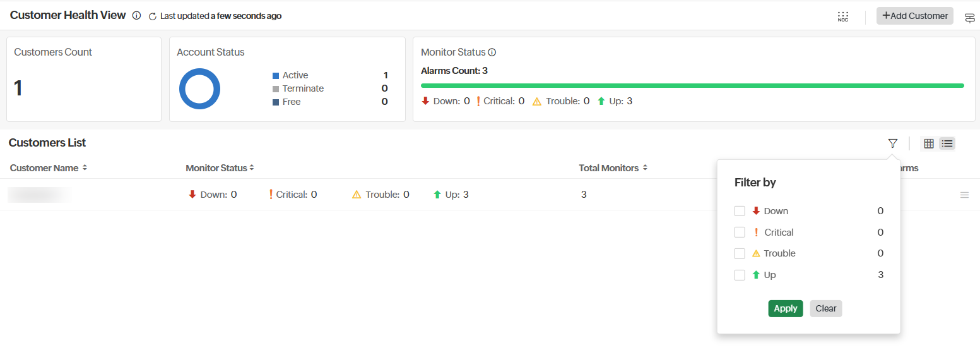This screenshot has width=980, height=357.
Task: Open page settings icon beside Add Customer
Action: 969,18
